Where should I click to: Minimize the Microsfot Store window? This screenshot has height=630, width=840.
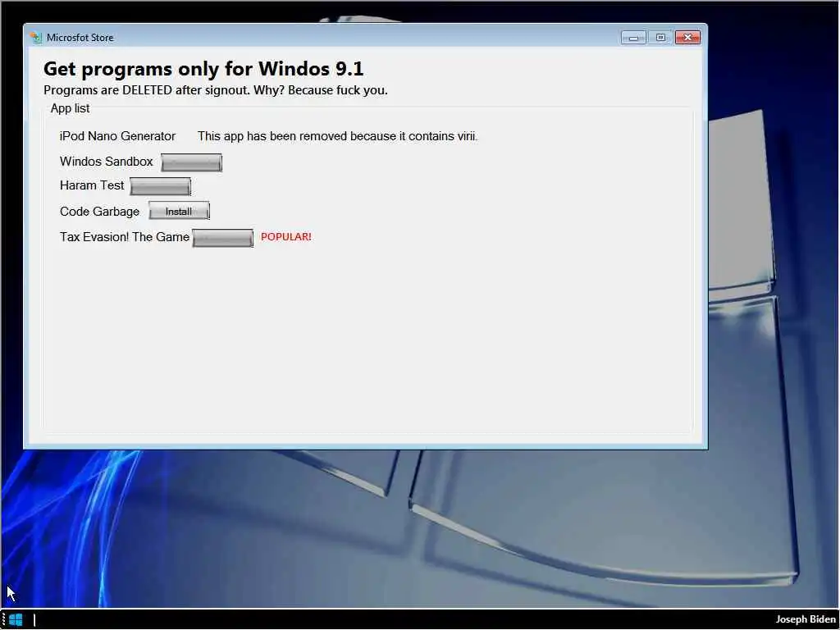[633, 38]
